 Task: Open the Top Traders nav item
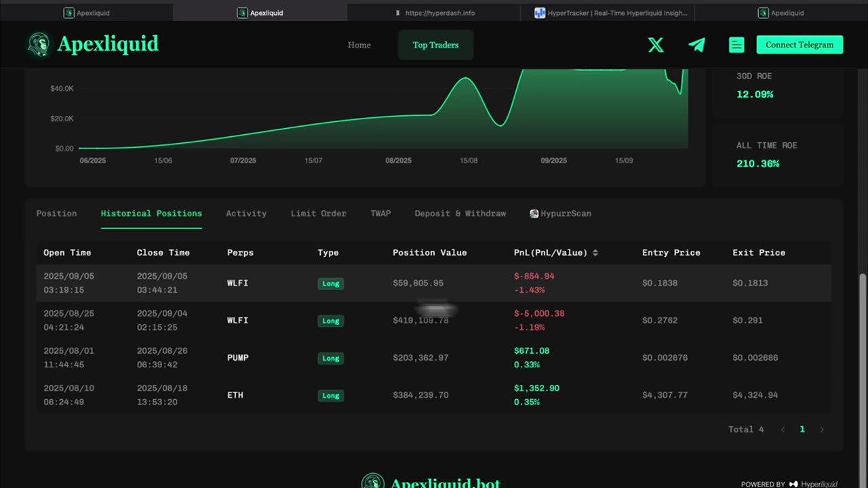click(435, 45)
